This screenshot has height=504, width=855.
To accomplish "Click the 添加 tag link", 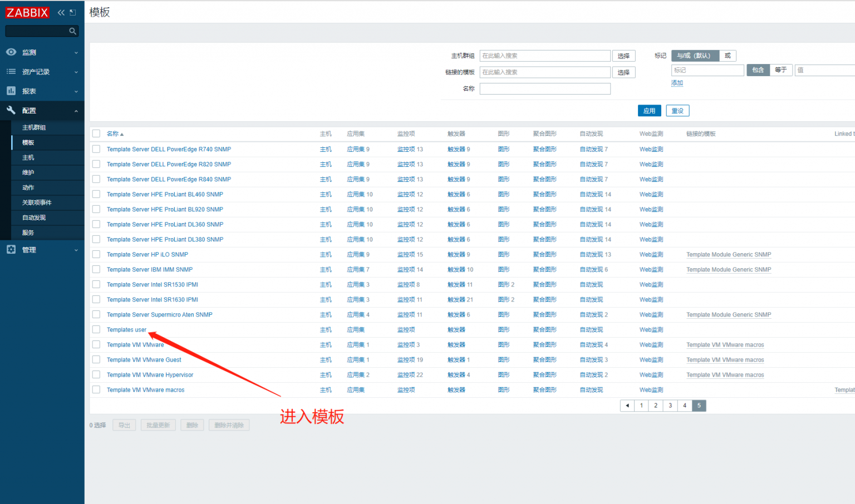I will [677, 83].
